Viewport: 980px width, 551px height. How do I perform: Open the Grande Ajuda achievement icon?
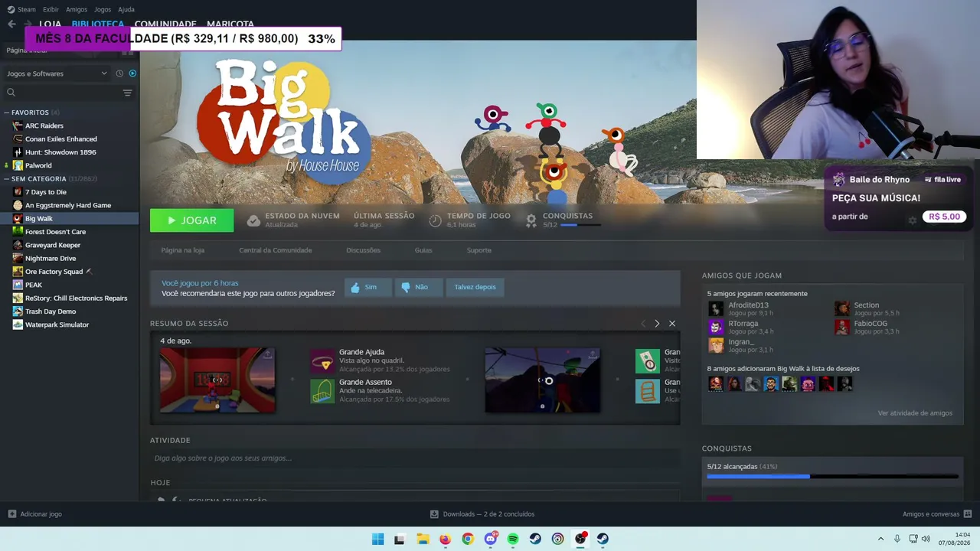coord(322,361)
